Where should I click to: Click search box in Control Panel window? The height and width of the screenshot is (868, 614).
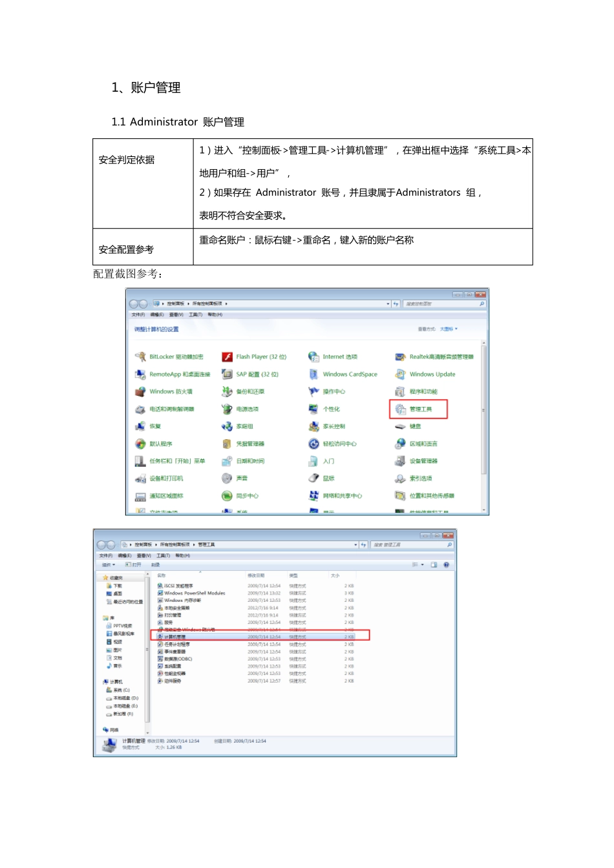coord(443,304)
